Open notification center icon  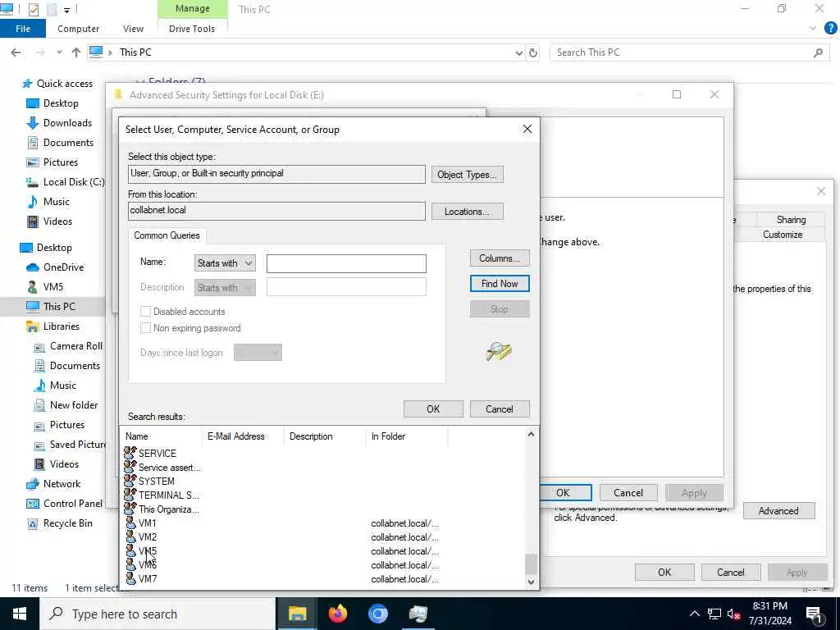coord(814,615)
